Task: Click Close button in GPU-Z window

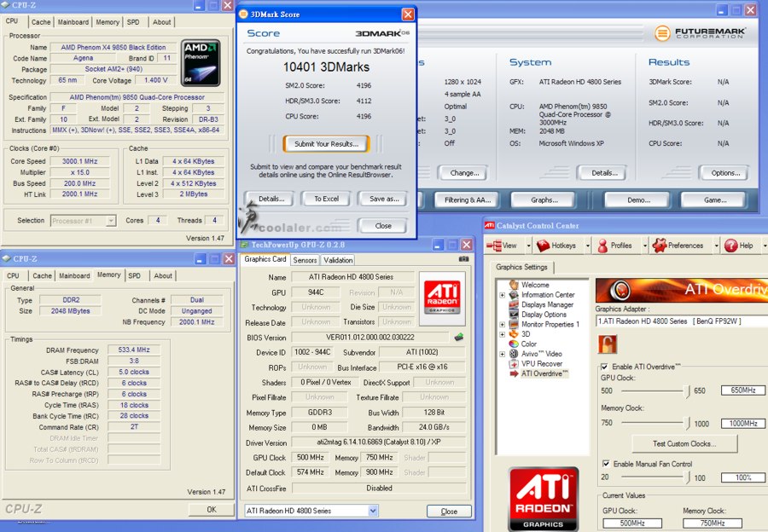Action: click(449, 512)
